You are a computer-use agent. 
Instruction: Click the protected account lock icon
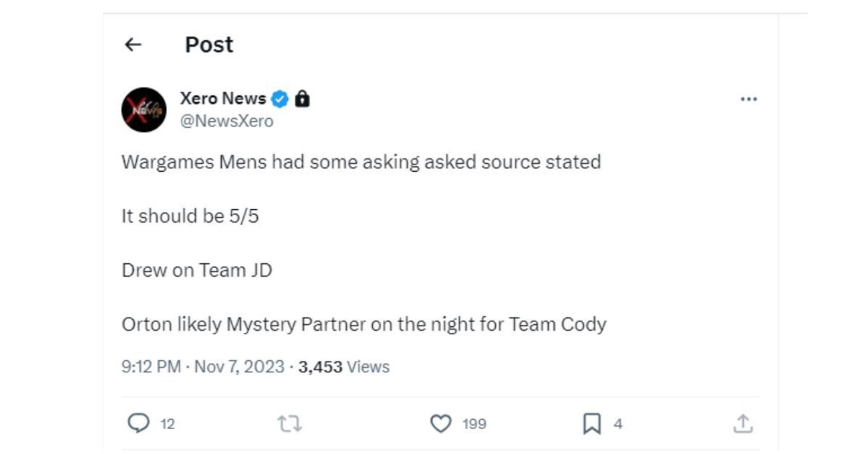[302, 99]
